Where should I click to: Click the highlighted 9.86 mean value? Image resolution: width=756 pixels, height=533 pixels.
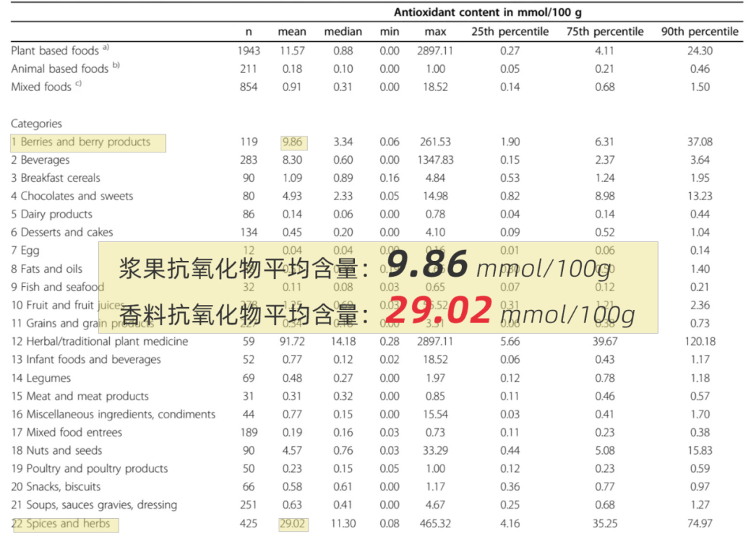pos(292,142)
